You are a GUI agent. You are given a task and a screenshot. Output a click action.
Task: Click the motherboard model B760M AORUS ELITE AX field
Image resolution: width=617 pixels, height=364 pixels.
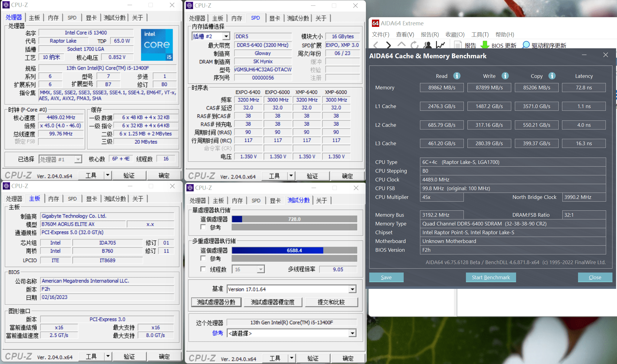tap(83, 224)
